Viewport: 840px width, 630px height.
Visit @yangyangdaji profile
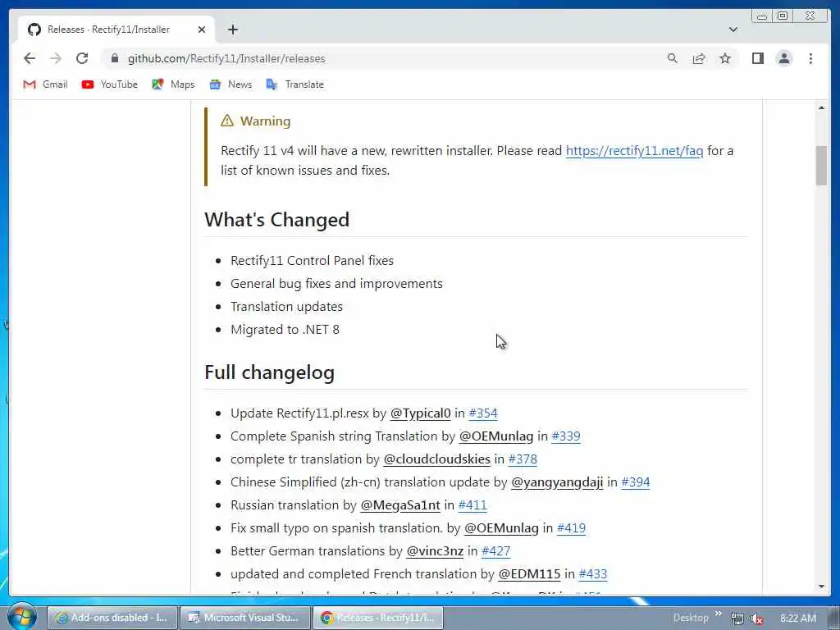pos(557,482)
